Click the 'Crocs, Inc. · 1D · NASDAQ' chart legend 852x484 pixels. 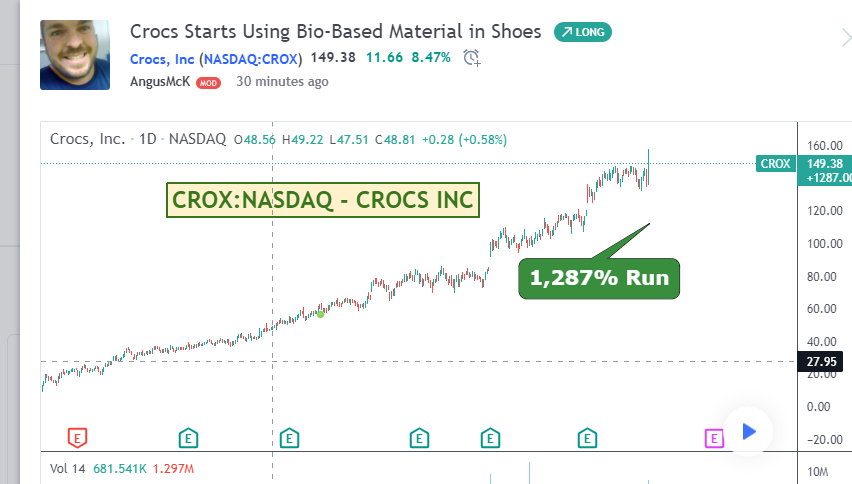[x=138, y=139]
